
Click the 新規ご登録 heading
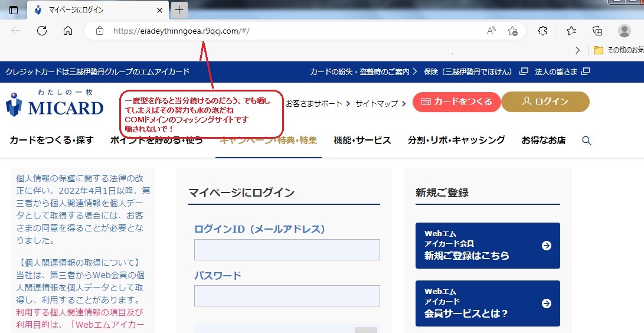tap(442, 192)
